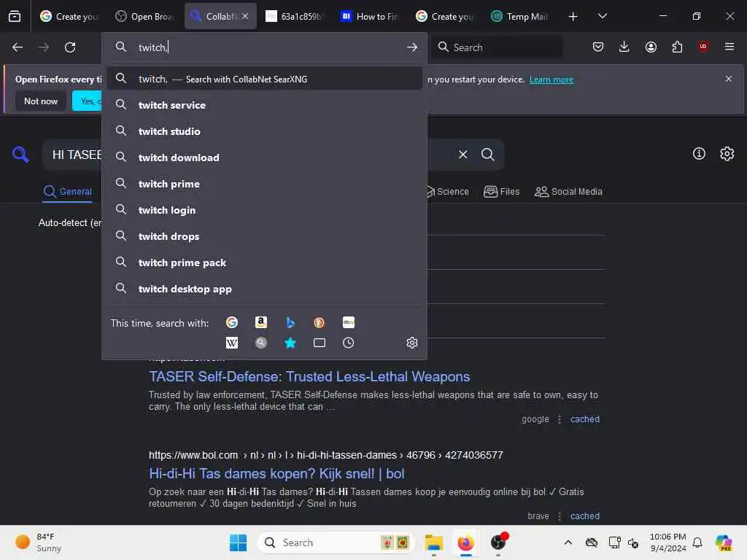Search this time with Amazon
The height and width of the screenshot is (560, 747).
click(x=260, y=322)
